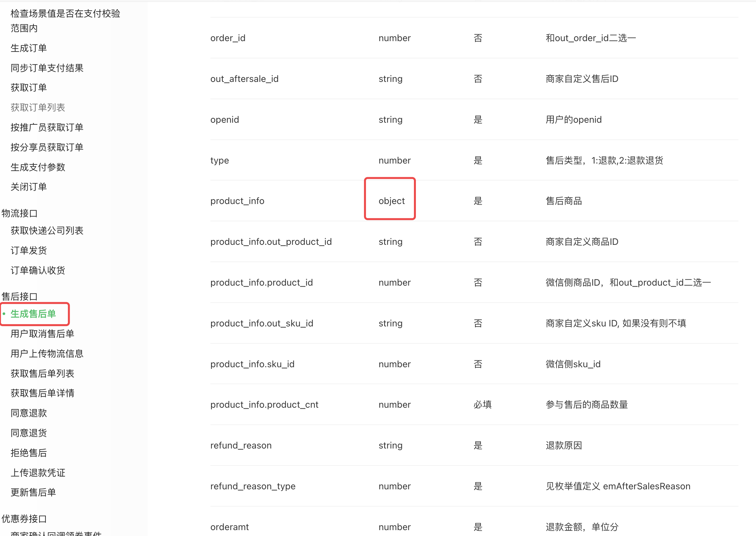
Task: Go to 订单发货 documentation
Action: 28,250
